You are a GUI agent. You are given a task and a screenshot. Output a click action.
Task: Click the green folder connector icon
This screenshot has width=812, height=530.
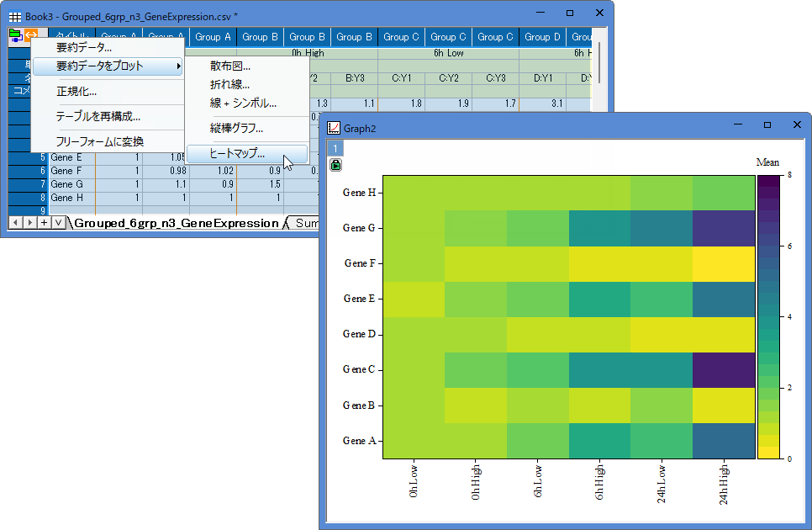pyautogui.click(x=15, y=35)
